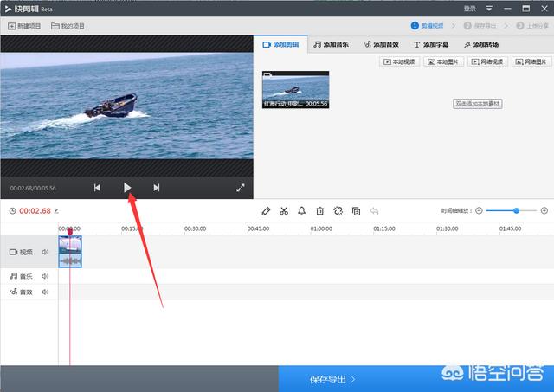Mute the 音效 track speaker

tap(45, 292)
